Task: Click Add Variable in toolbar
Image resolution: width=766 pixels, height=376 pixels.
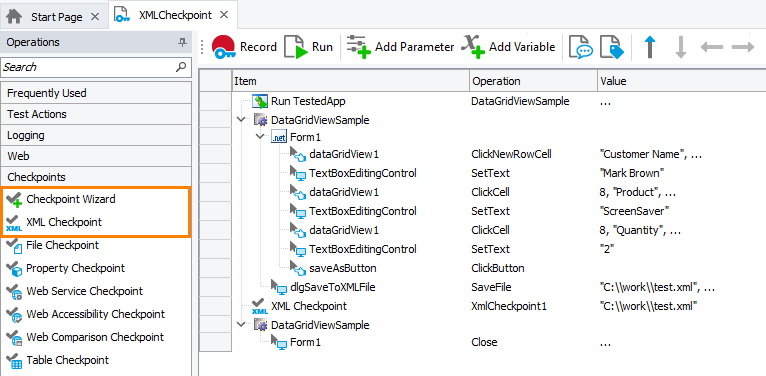Action: click(509, 47)
